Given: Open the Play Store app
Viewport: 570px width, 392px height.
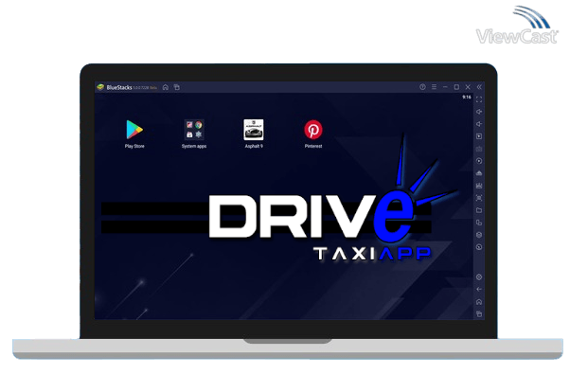Looking at the screenshot, I should tap(134, 130).
